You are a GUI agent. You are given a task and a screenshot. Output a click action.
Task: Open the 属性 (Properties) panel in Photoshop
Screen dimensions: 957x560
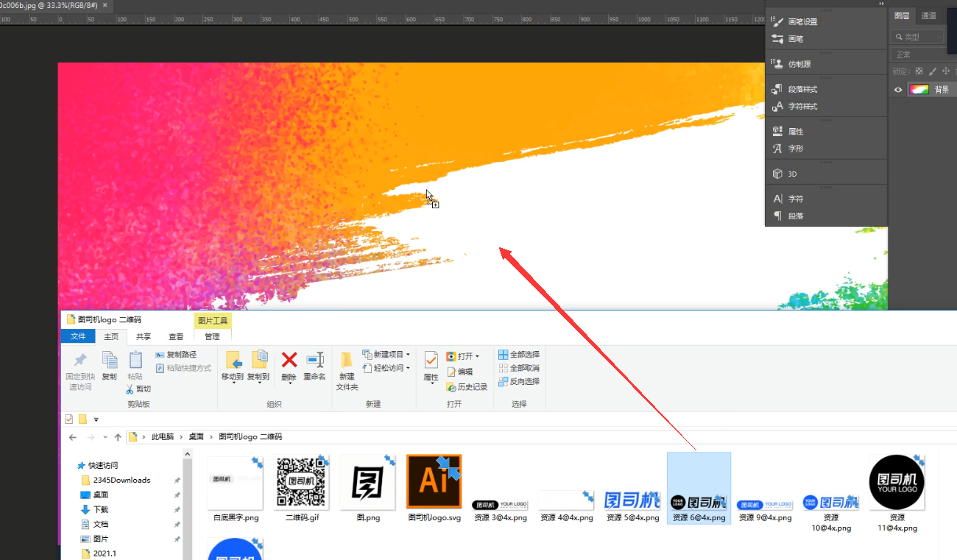pos(788,132)
